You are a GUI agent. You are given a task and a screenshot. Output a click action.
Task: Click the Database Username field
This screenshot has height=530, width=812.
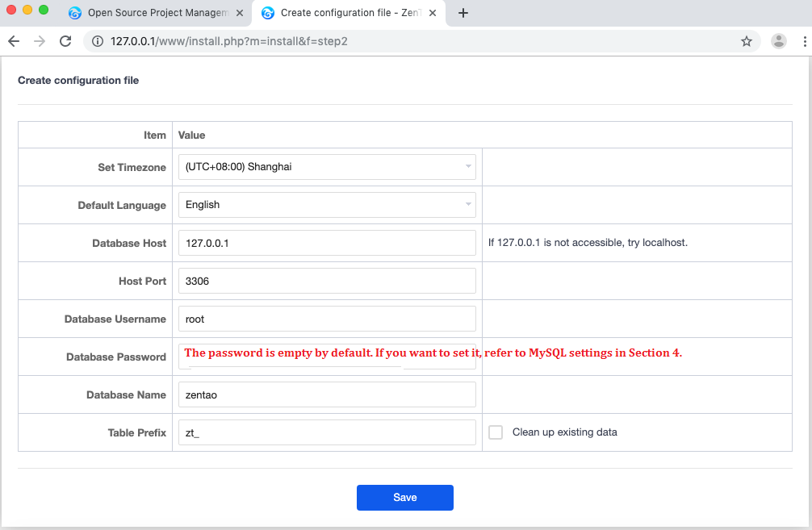click(327, 319)
